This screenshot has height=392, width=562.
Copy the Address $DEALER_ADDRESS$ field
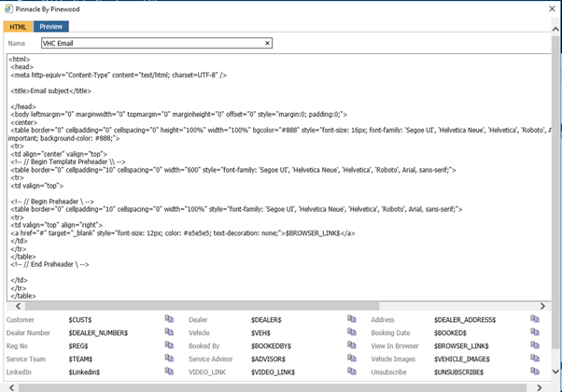(x=535, y=319)
